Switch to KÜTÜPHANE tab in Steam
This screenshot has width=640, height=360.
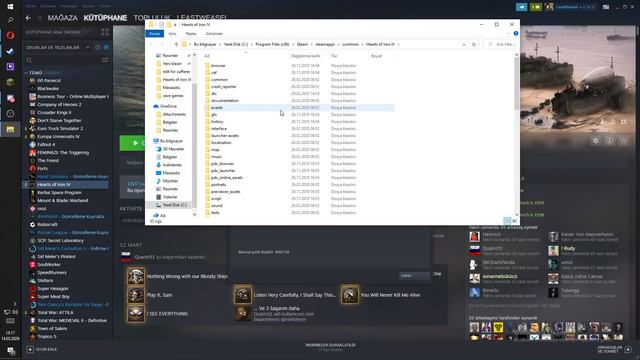pyautogui.click(x=105, y=18)
